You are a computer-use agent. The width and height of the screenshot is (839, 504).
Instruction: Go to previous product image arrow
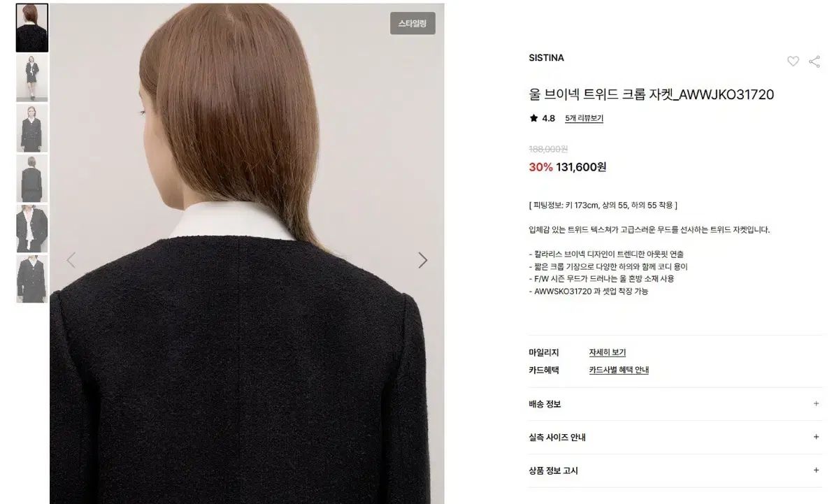tap(71, 260)
